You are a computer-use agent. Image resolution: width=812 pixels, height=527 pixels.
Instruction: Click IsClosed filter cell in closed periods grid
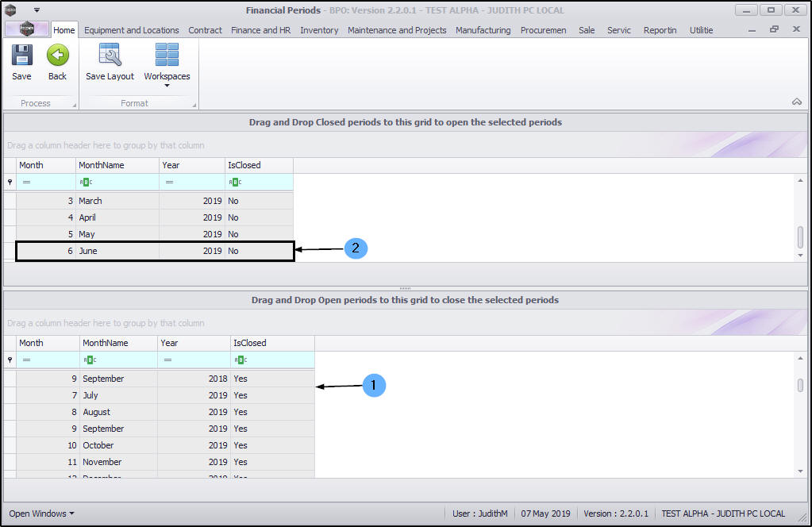(x=272, y=360)
